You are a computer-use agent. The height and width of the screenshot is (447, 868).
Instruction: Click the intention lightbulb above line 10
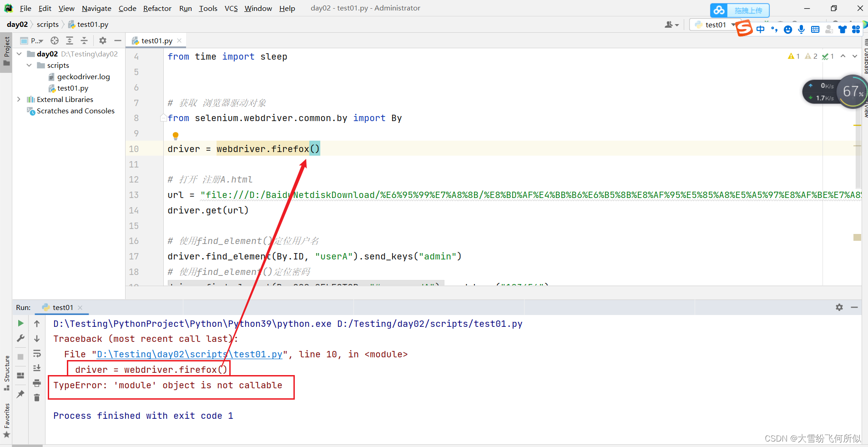(x=176, y=136)
